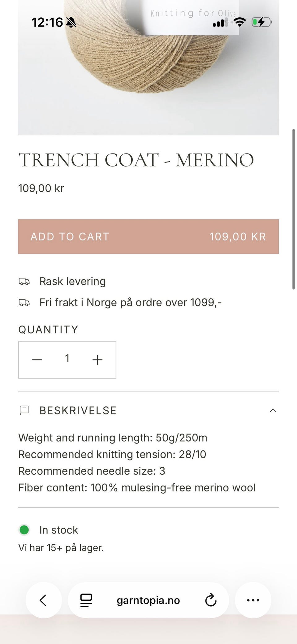The image size is (297, 644).
Task: Tap the browser back arrow
Action: (43, 600)
